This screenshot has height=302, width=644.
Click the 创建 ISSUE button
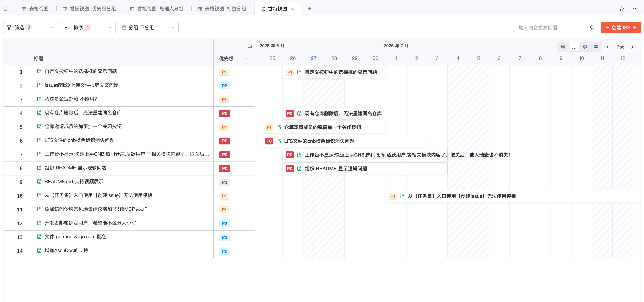[x=620, y=28]
